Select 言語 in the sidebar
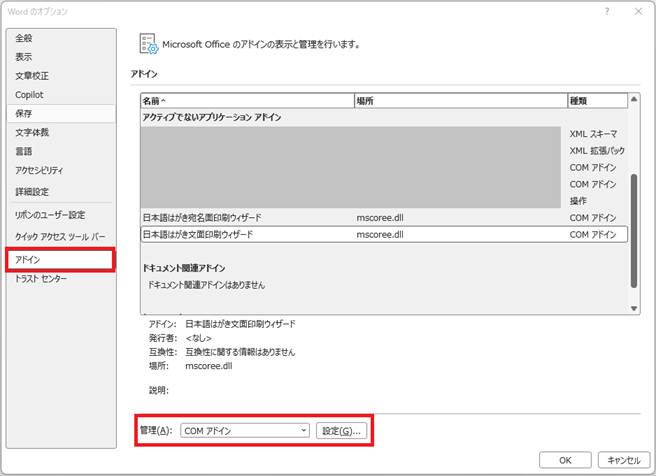The image size is (656, 476). [x=61, y=151]
